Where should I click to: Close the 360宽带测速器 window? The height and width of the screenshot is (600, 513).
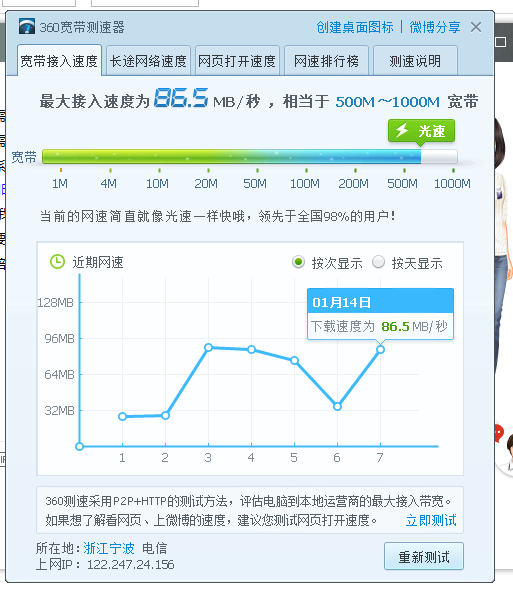pyautogui.click(x=476, y=27)
